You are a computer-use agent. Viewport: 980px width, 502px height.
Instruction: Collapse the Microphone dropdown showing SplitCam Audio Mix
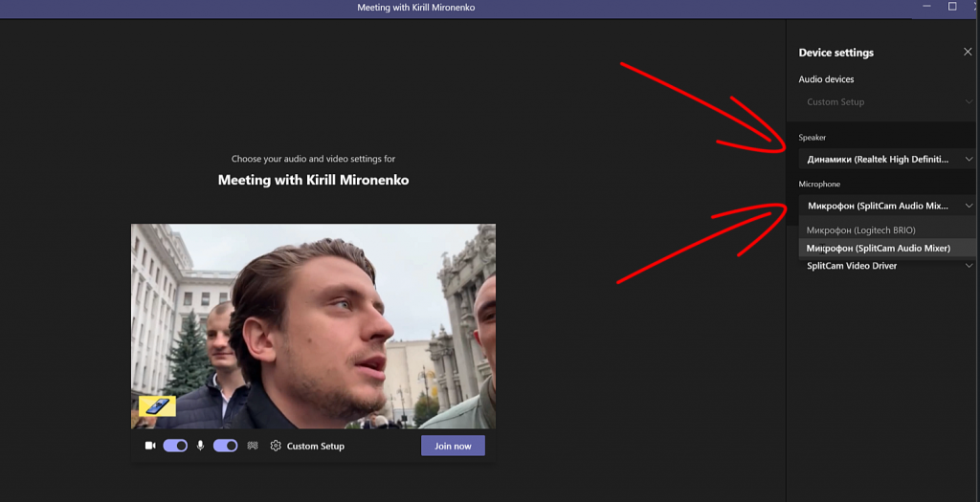886,206
